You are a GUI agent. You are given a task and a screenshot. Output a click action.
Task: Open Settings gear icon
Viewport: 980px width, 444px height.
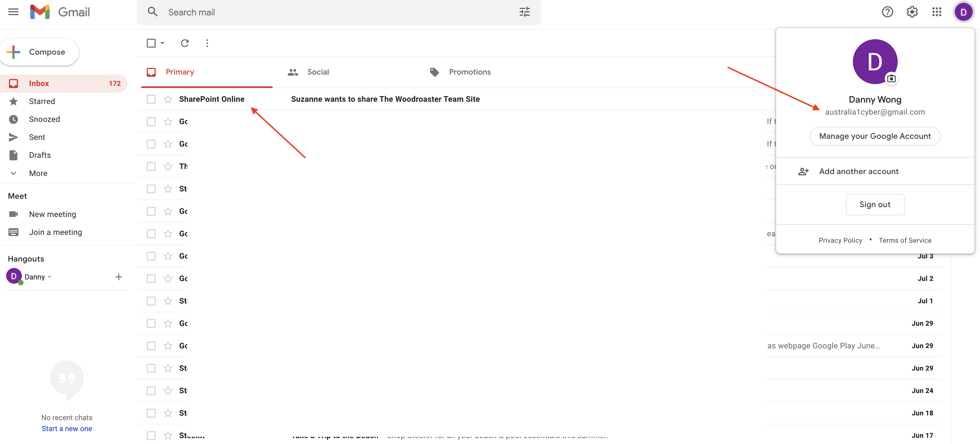click(912, 12)
